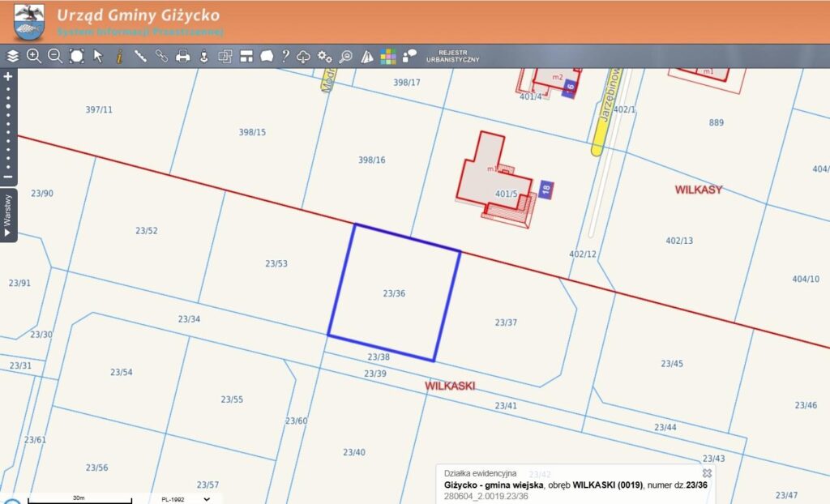
Task: Open the search magnifier tool
Action: [345, 56]
